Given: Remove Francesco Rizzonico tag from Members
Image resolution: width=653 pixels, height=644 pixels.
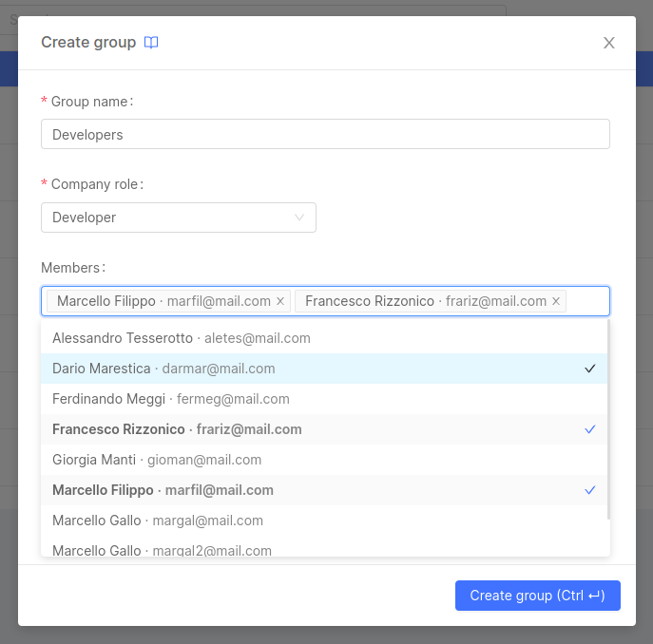Looking at the screenshot, I should point(556,301).
